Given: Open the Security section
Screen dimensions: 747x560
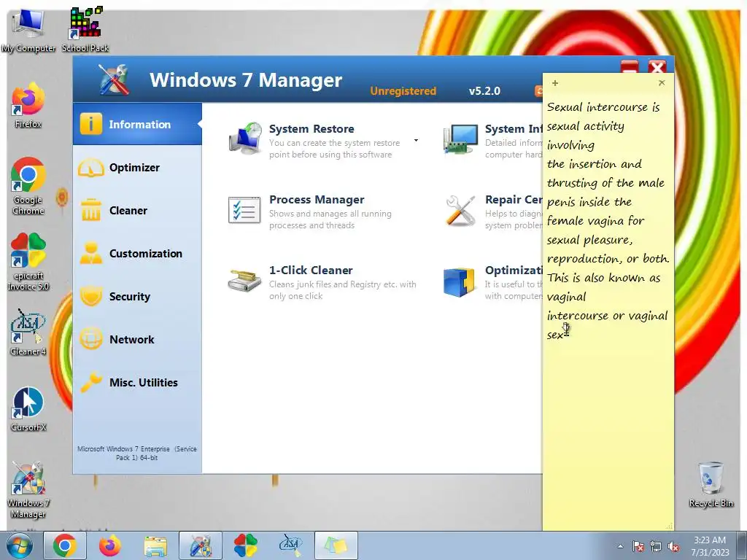Looking at the screenshot, I should click(137, 296).
